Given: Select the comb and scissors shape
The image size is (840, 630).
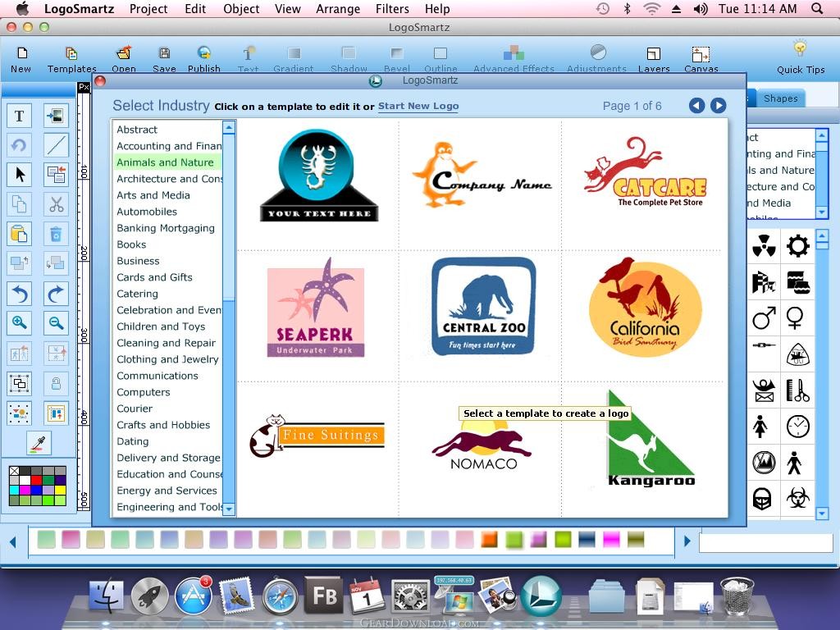Looking at the screenshot, I should [x=797, y=390].
